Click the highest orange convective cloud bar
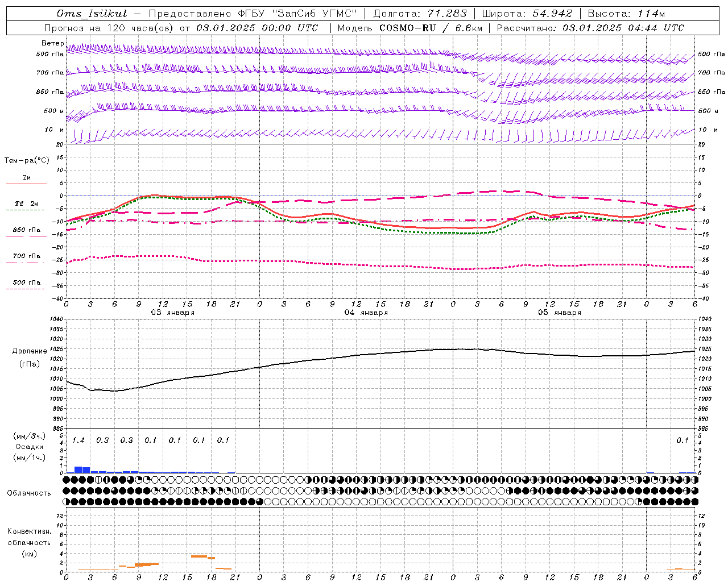The image size is (728, 582). 199,556
